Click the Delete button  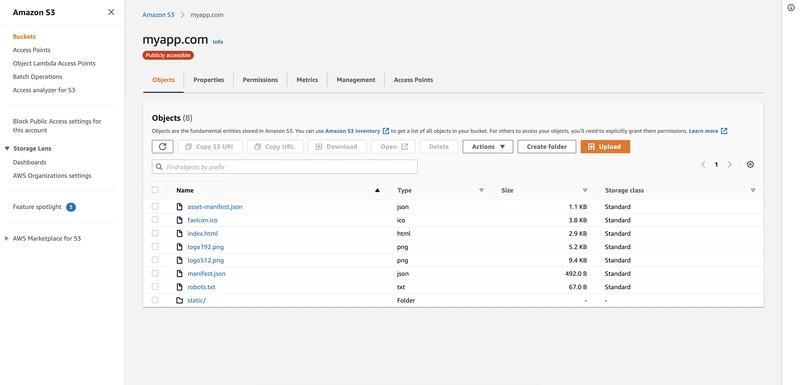(439, 147)
